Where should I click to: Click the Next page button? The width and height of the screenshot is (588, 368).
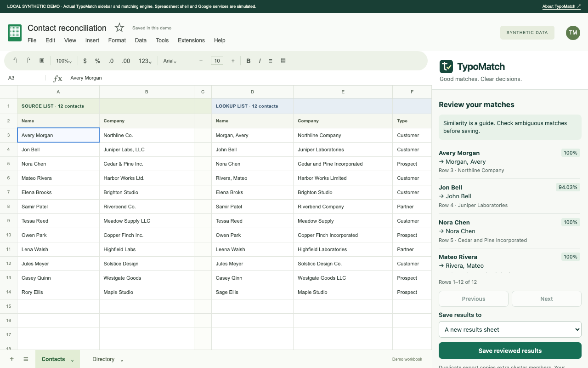547,299
